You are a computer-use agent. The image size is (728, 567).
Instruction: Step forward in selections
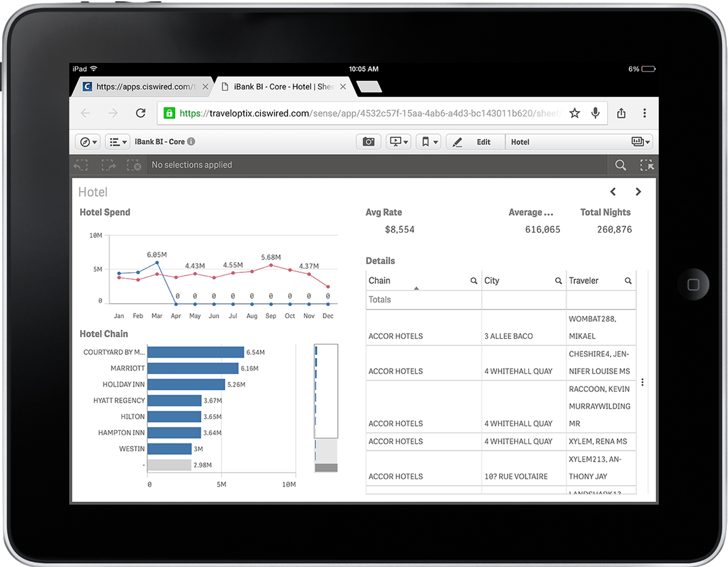[x=108, y=165]
